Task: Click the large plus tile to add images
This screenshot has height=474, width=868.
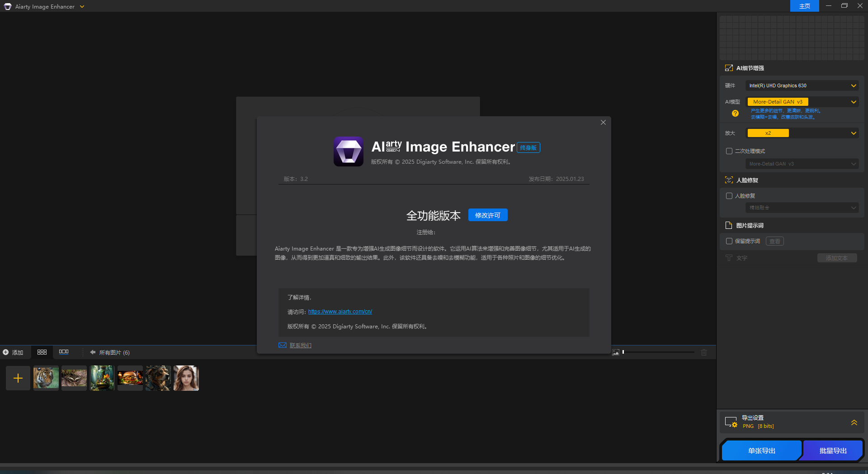Action: pos(18,378)
